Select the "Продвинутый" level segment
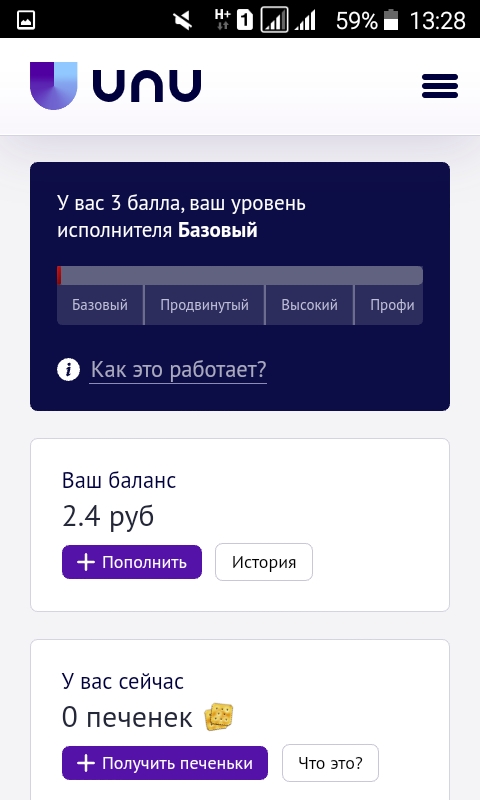This screenshot has height=800, width=480. tap(205, 305)
